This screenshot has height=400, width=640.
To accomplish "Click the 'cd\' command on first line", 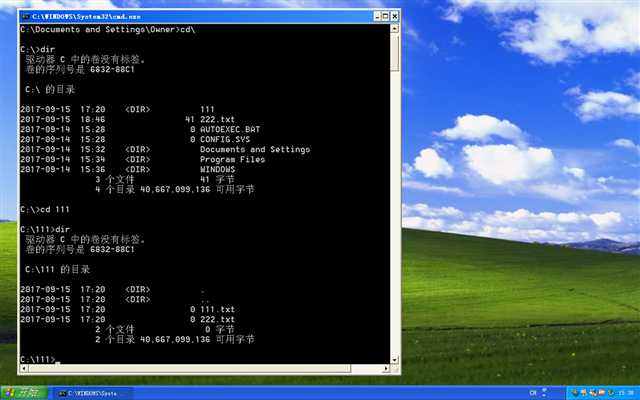I will (x=188, y=29).
